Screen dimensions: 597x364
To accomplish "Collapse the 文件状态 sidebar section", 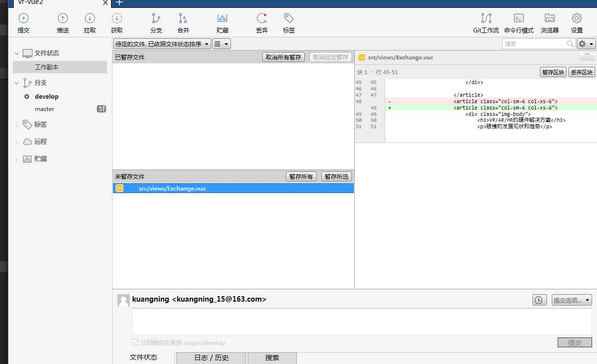I will (x=17, y=53).
